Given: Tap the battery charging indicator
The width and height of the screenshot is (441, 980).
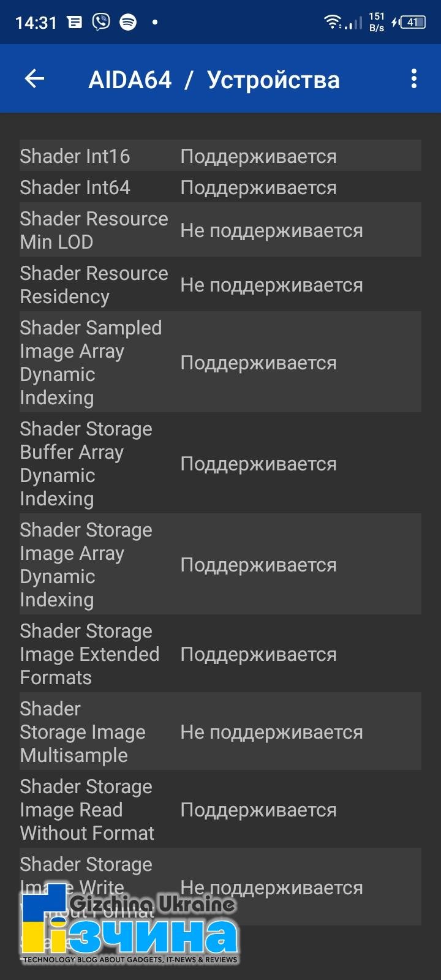Looking at the screenshot, I should pos(409,22).
